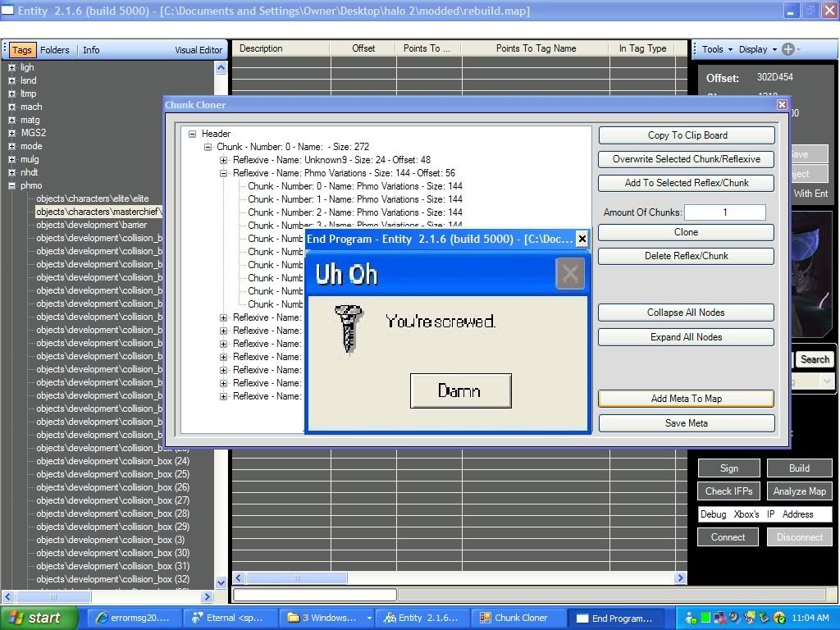Close the Uh Oh dialog with its X
This screenshot has width=840, height=630.
pos(570,274)
